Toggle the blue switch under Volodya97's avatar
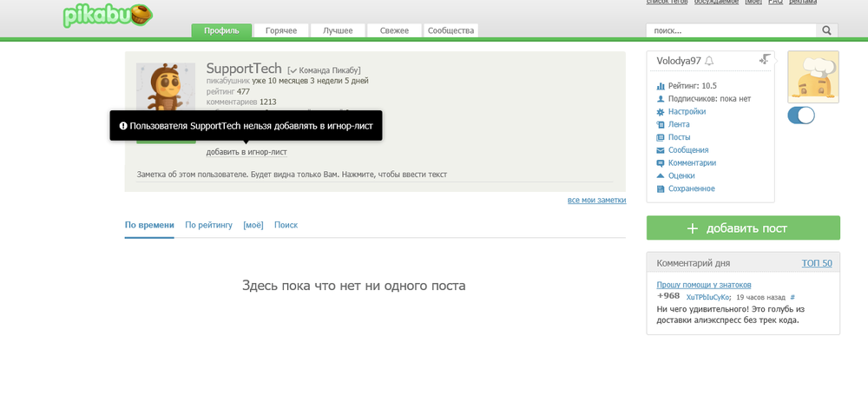 [801, 115]
